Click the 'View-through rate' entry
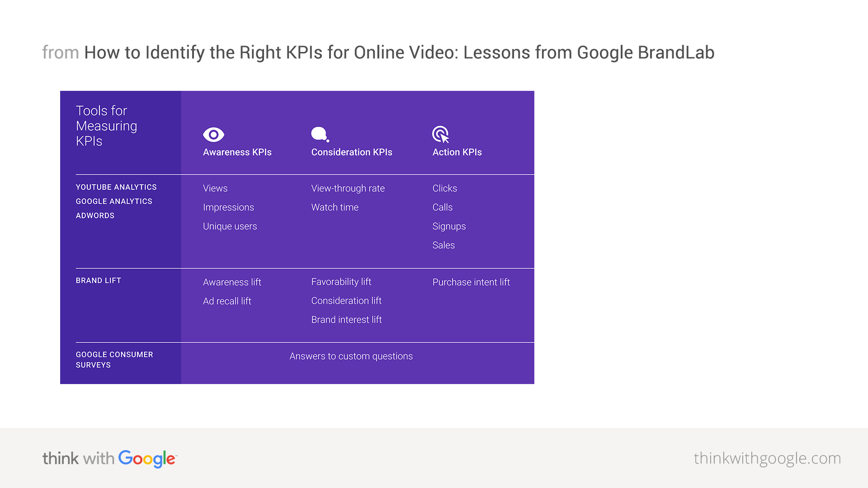868x488 pixels. click(348, 188)
